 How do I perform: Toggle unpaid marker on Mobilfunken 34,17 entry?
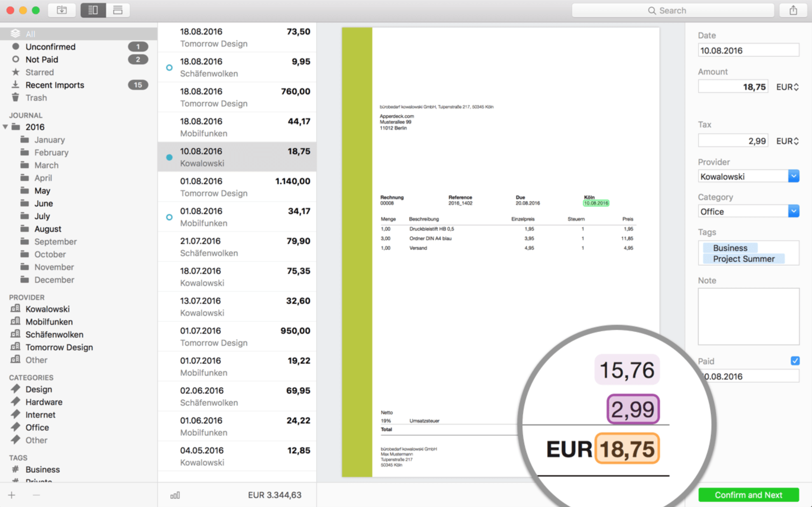click(170, 217)
